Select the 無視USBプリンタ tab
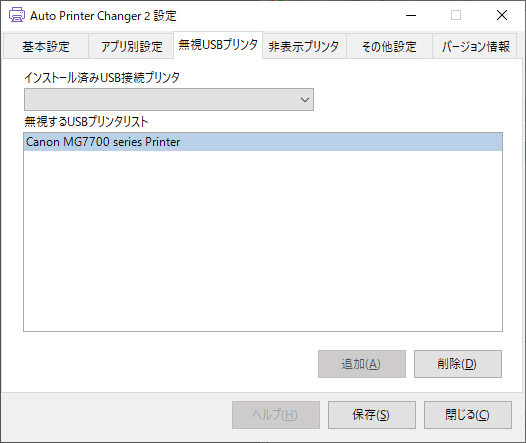The image size is (526, 443). click(218, 45)
